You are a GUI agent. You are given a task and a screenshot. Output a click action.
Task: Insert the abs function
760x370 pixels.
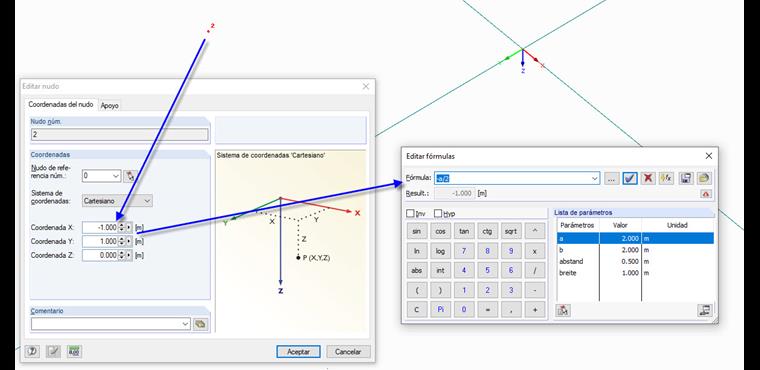pos(416,271)
